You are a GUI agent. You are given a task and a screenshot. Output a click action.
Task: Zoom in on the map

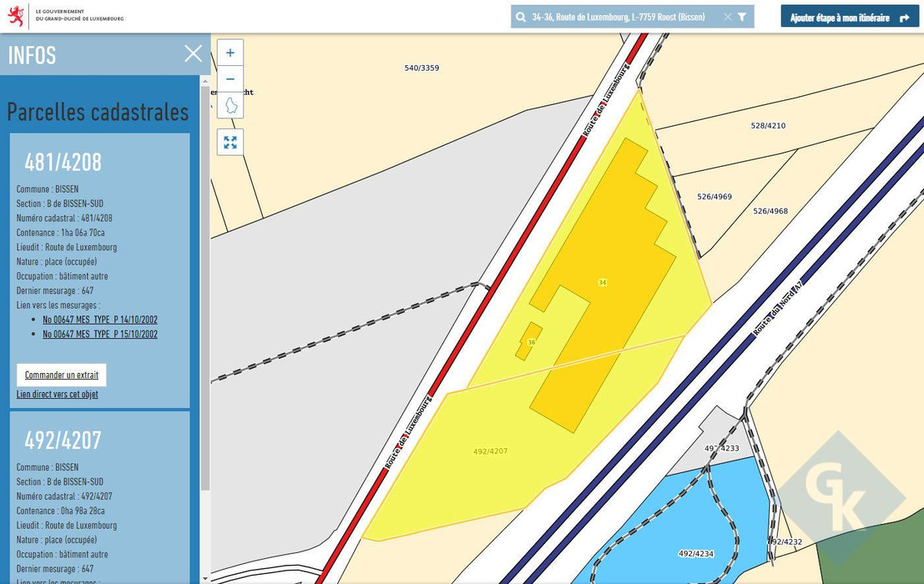coord(230,53)
